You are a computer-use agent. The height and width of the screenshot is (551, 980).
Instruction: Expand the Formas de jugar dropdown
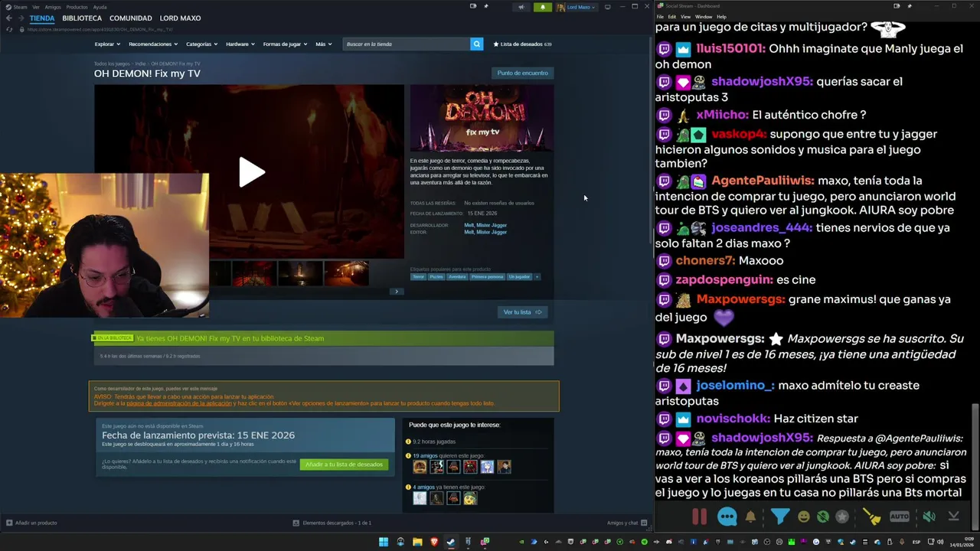pos(285,44)
